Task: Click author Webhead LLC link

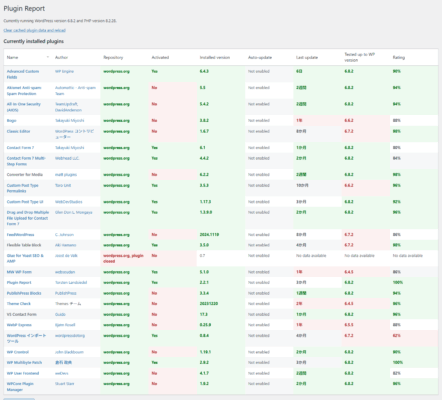Action: tap(67, 158)
